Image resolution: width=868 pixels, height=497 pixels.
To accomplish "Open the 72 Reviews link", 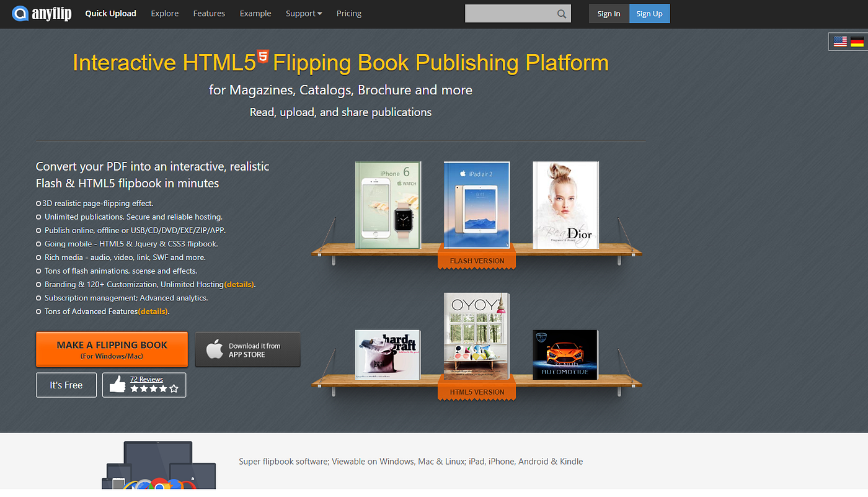I will coord(146,379).
